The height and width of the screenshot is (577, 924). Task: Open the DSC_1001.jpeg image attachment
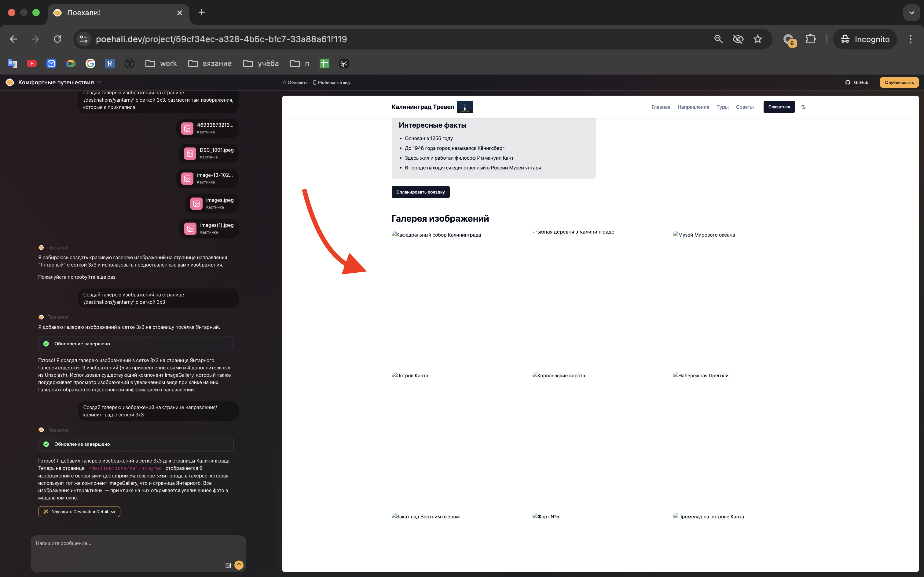click(x=209, y=153)
